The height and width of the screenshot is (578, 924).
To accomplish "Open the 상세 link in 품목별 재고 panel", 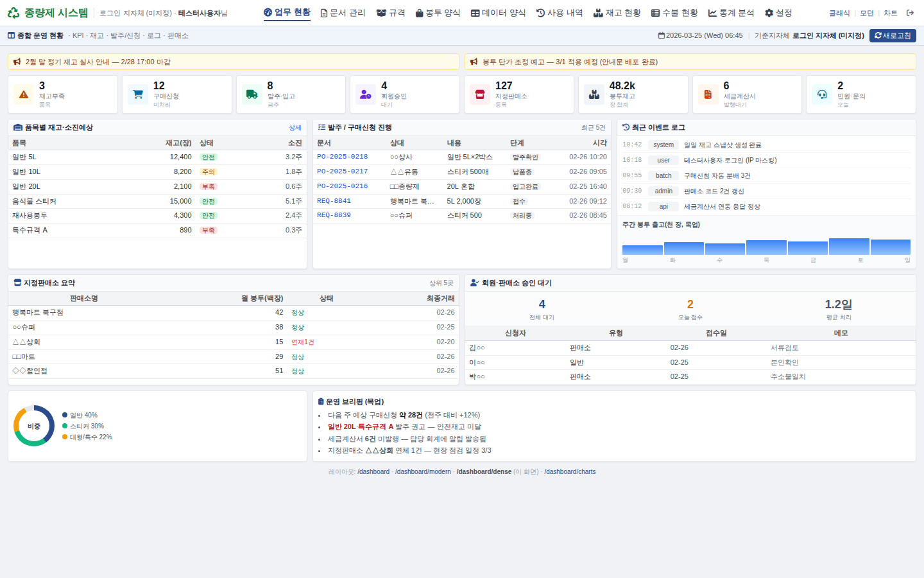I will 295,128.
